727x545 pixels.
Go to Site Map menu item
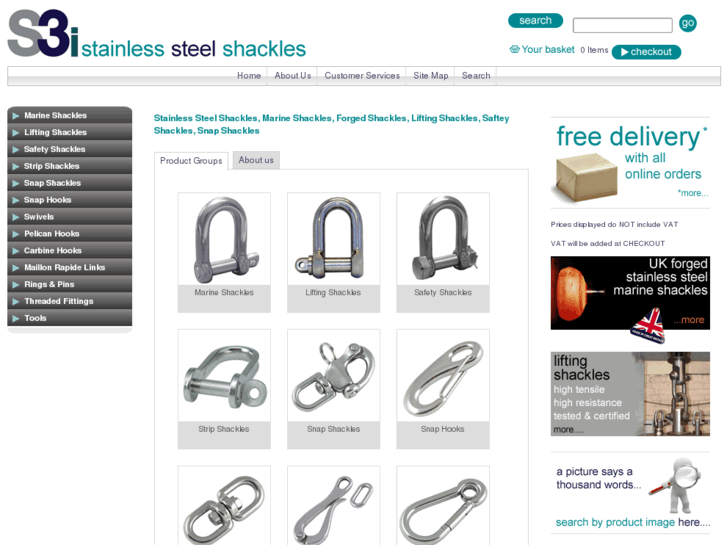(x=431, y=76)
